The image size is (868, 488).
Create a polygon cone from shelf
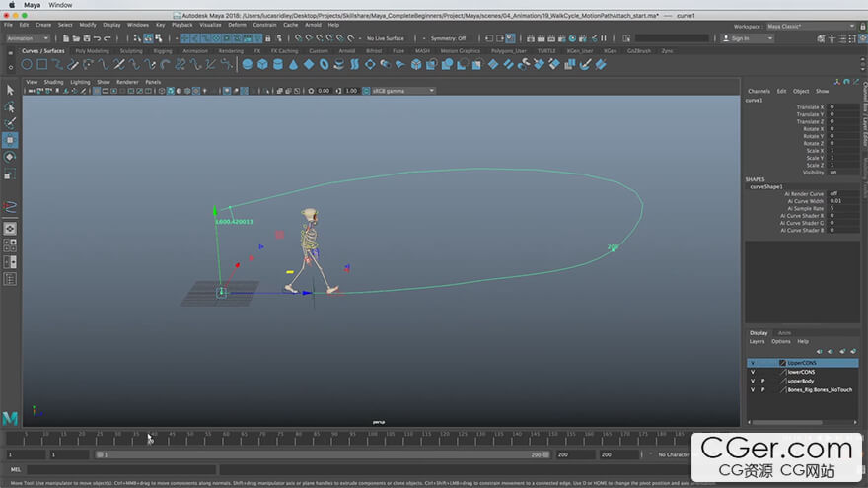point(293,65)
